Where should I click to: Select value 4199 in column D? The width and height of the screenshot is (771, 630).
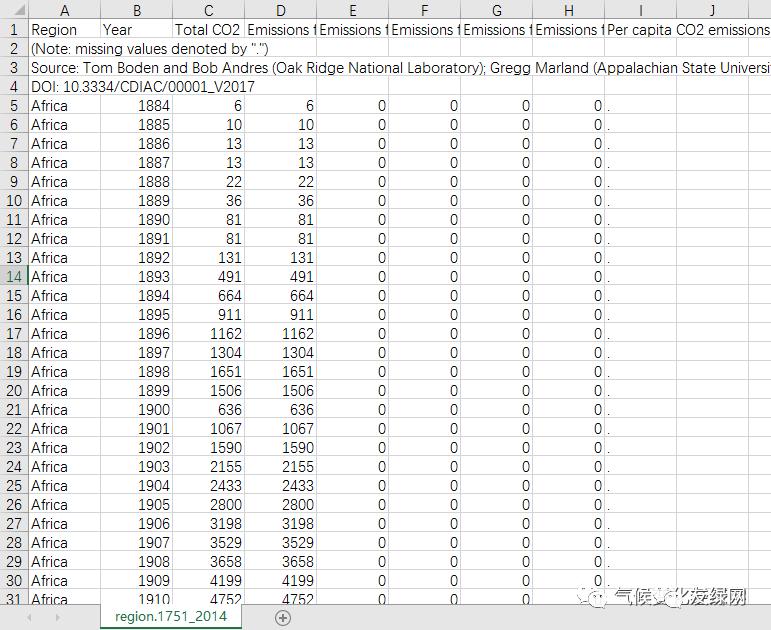[280, 580]
